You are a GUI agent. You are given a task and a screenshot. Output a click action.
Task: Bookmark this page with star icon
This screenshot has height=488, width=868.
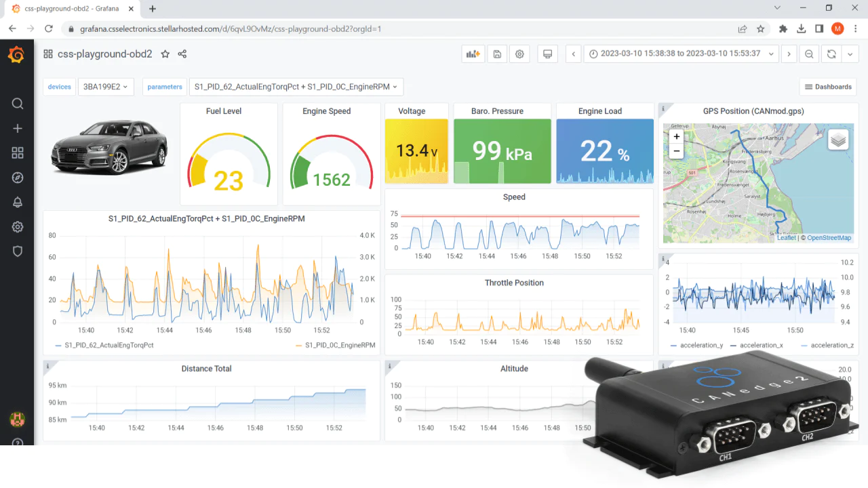point(761,29)
